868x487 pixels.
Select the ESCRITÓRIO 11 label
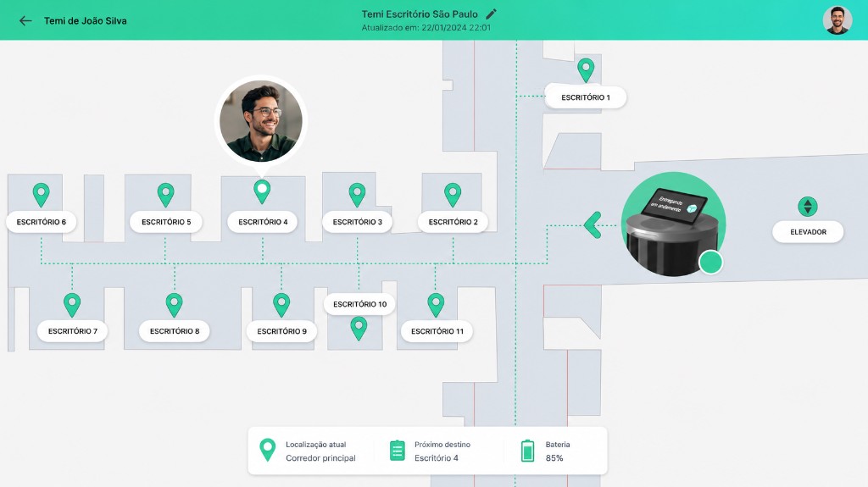tap(437, 331)
